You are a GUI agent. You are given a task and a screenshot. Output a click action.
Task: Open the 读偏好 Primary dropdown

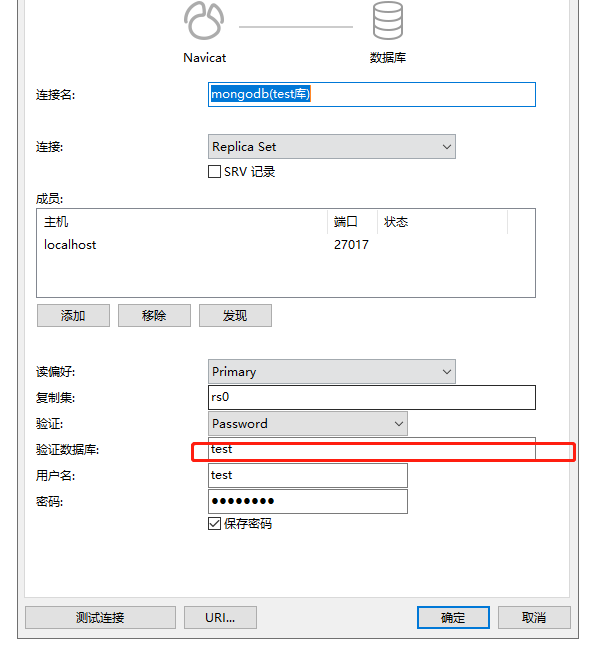pyautogui.click(x=332, y=371)
